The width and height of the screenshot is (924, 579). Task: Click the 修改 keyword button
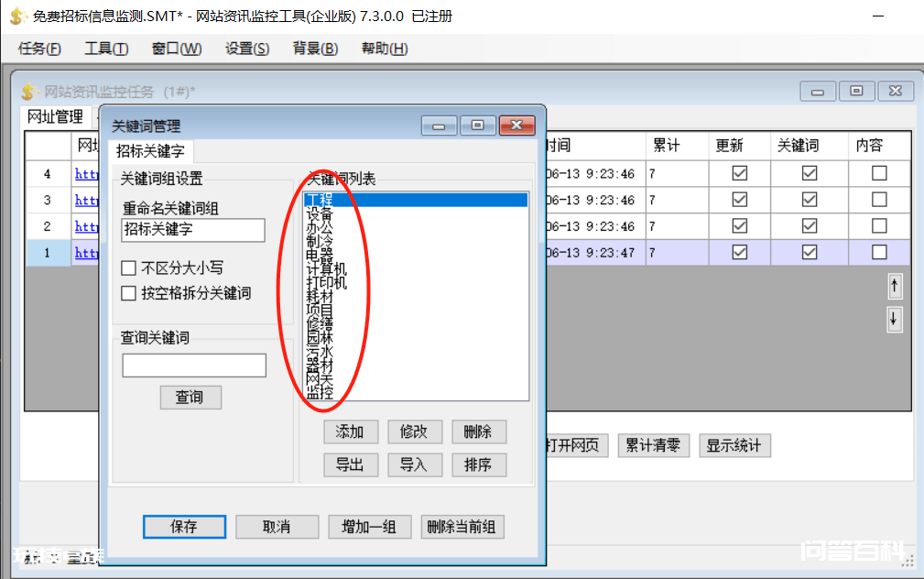(x=414, y=432)
